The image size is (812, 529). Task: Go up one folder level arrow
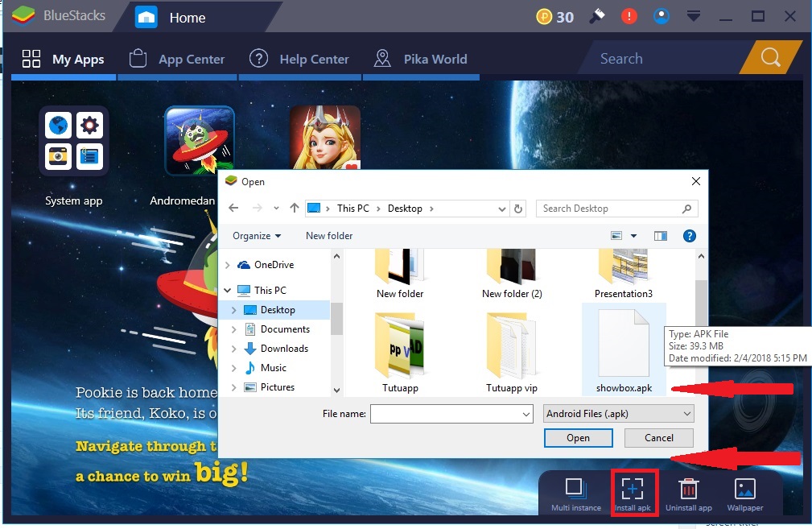tap(295, 209)
